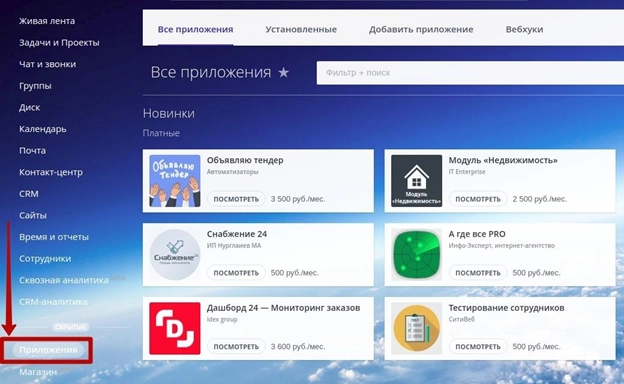624x384 pixels.
Task: Open CRM in the sidebar
Action: (x=29, y=194)
